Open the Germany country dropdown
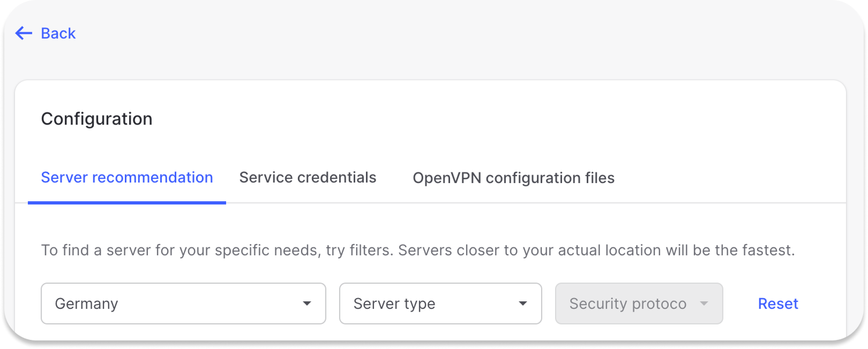868x349 pixels. (183, 303)
